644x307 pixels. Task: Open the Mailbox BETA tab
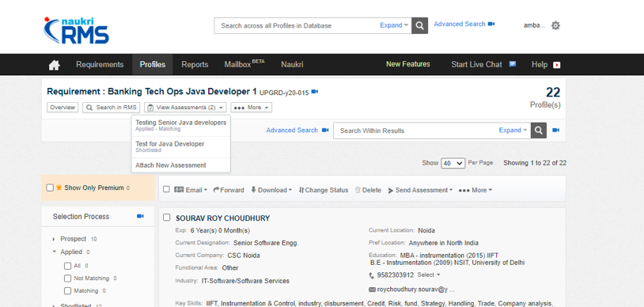(244, 65)
